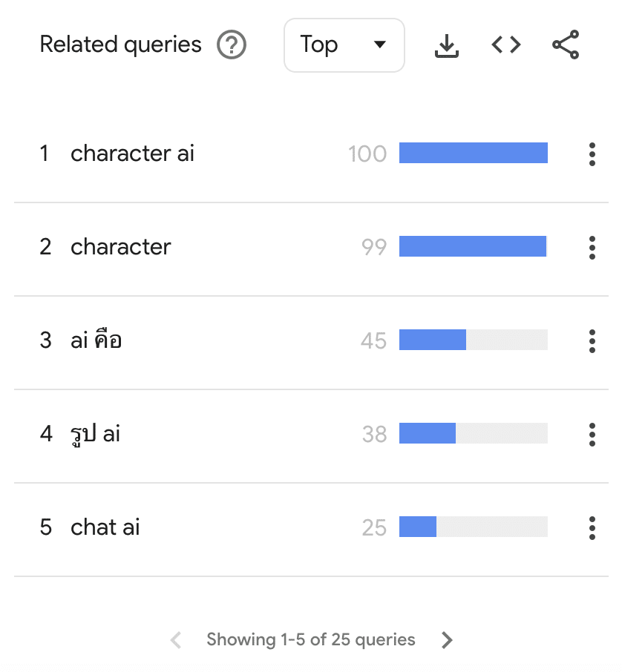Open the chat ai query
The image size is (622, 672).
[x=105, y=527]
